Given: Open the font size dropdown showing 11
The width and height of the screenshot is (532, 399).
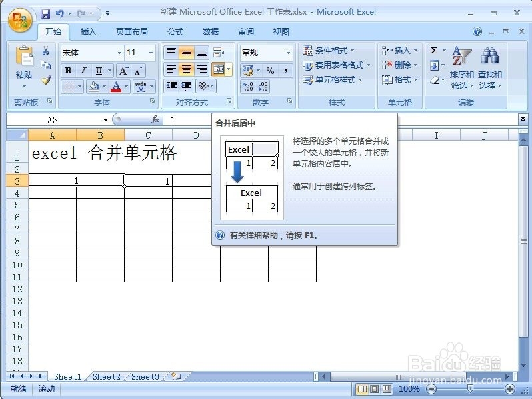Looking at the screenshot, I should tap(151, 53).
